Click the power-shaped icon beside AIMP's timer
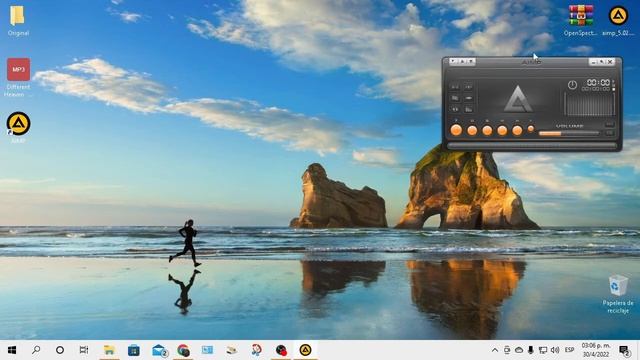The height and width of the screenshot is (360, 640). (572, 85)
